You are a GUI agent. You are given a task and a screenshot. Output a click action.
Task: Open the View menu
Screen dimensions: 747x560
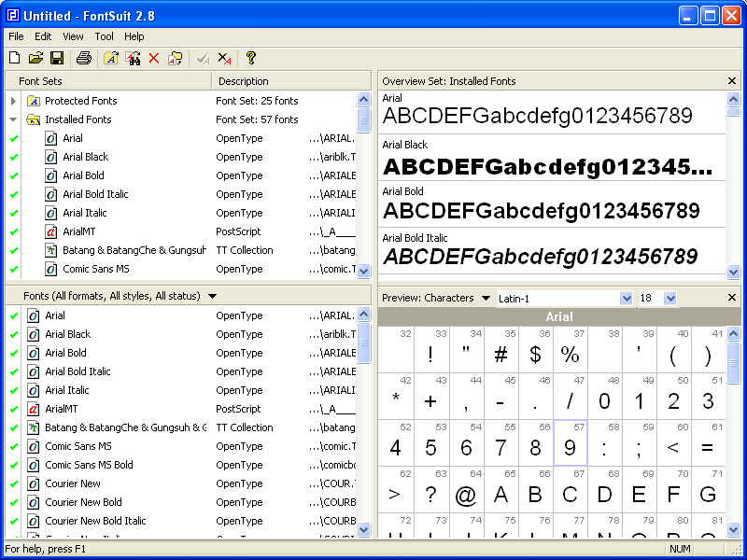point(73,36)
